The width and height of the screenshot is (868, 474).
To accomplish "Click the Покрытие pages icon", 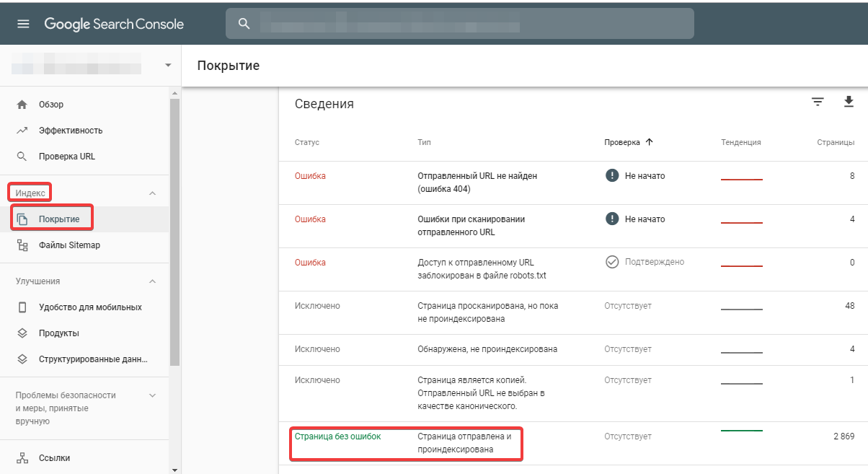I will [x=22, y=219].
